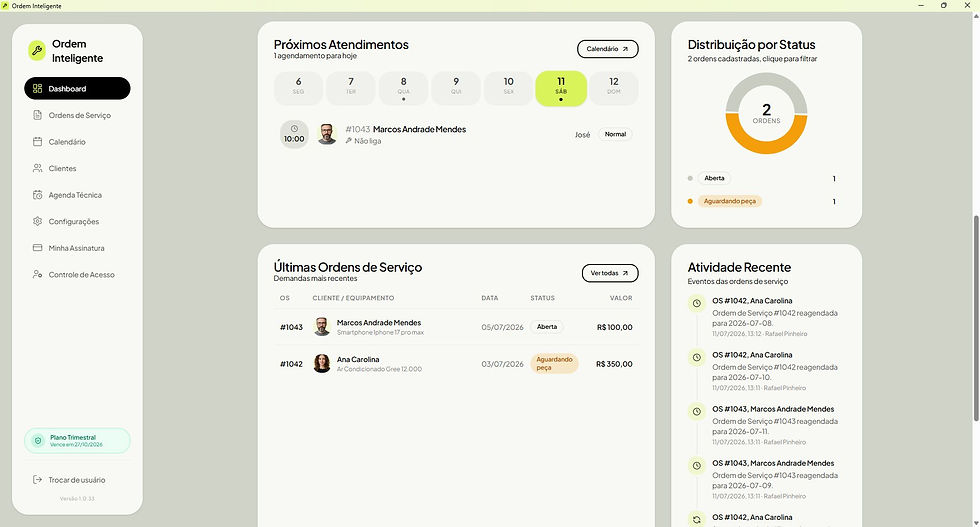This screenshot has width=980, height=527.
Task: Click the Normal priority tag
Action: 615,134
